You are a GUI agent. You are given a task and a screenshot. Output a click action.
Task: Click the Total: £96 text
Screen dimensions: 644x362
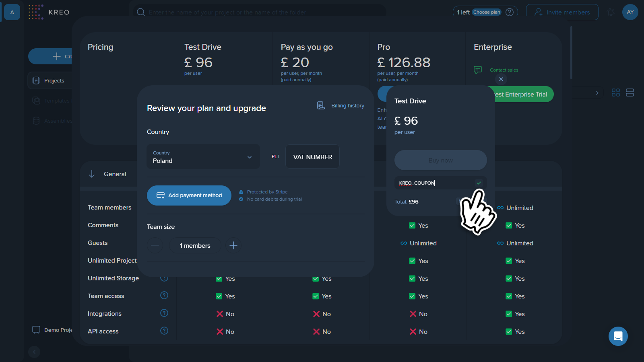point(406,202)
